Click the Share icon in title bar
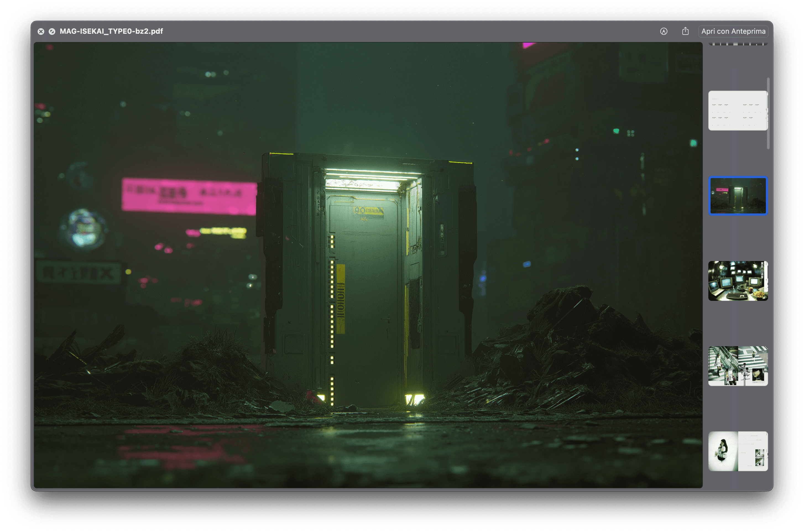This screenshot has width=804, height=532. tap(685, 31)
